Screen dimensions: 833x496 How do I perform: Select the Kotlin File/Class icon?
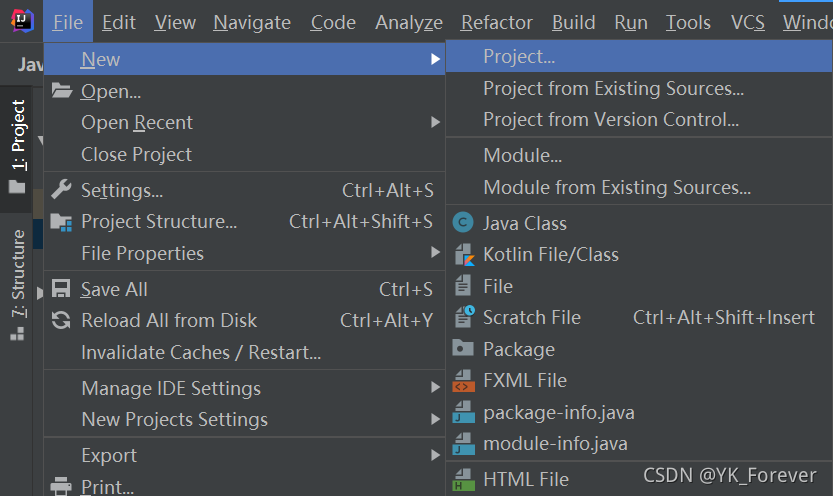463,255
